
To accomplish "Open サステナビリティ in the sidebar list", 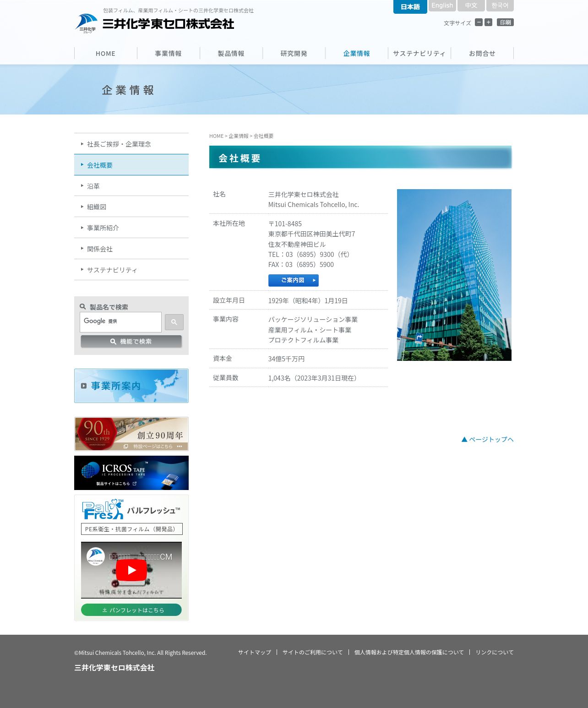I will tap(131, 270).
